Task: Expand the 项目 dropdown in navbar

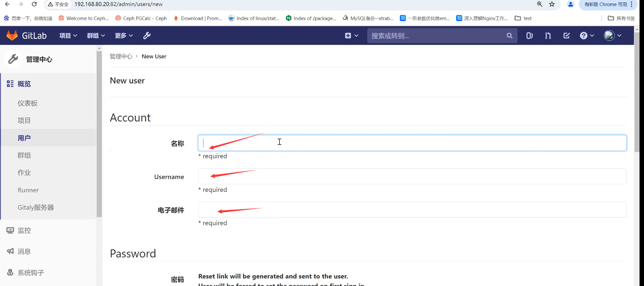Action: coord(68,36)
